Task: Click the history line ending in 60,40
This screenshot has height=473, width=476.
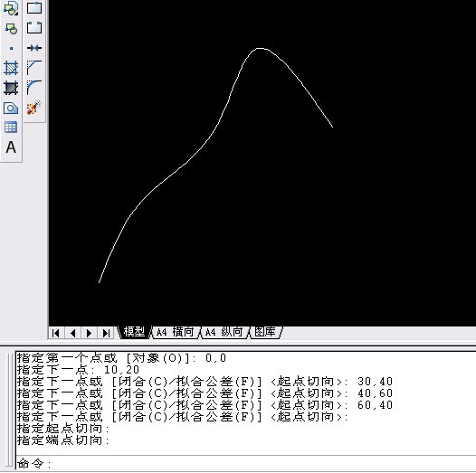Action: pyautogui.click(x=205, y=405)
